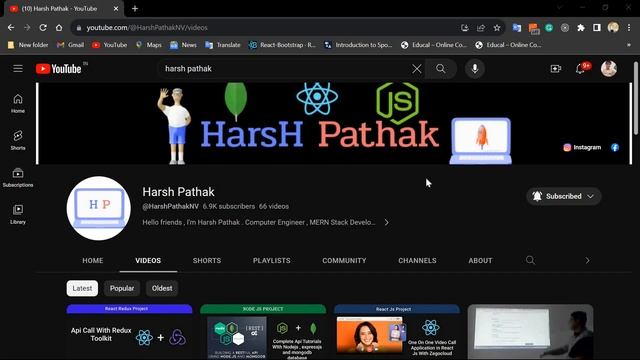Open the New folder bookmark

click(28, 45)
